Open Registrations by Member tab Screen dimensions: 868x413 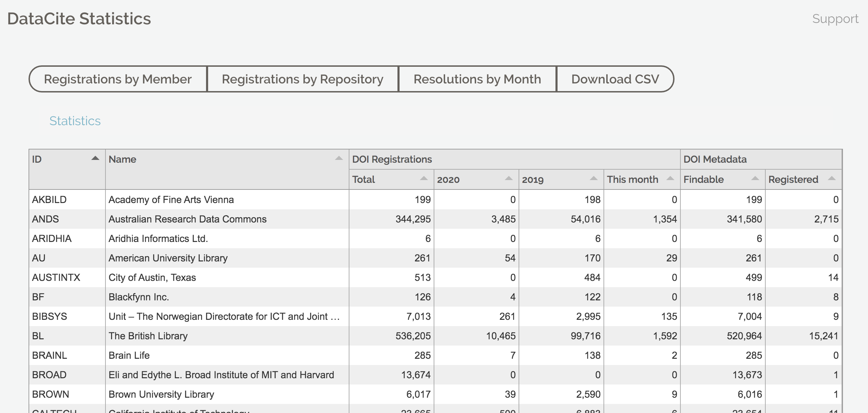[x=118, y=79]
